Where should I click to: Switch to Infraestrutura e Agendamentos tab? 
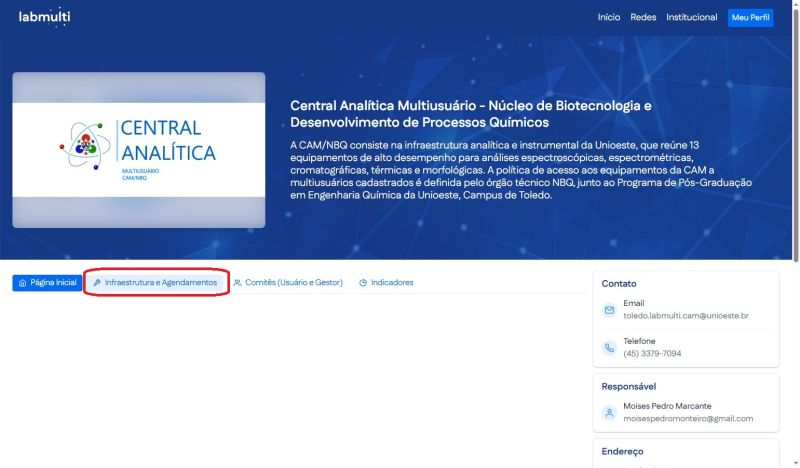160,283
